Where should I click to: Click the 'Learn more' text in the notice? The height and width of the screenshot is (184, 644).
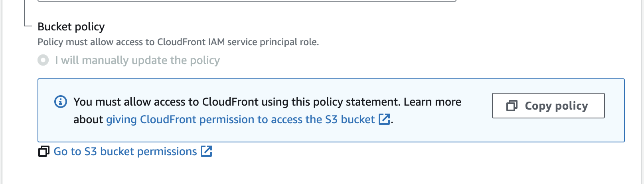[433, 102]
